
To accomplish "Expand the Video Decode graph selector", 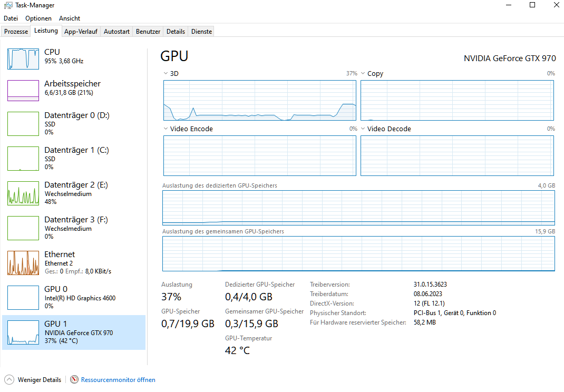I will click(363, 129).
